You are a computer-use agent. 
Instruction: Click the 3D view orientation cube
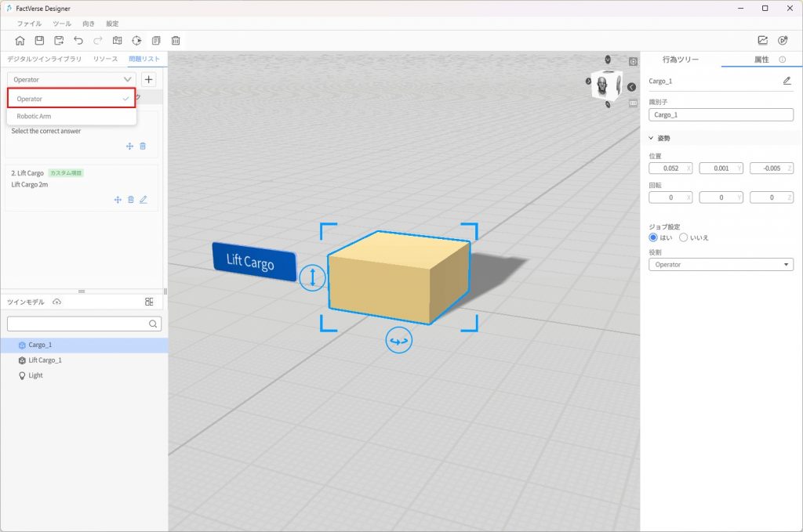(606, 85)
